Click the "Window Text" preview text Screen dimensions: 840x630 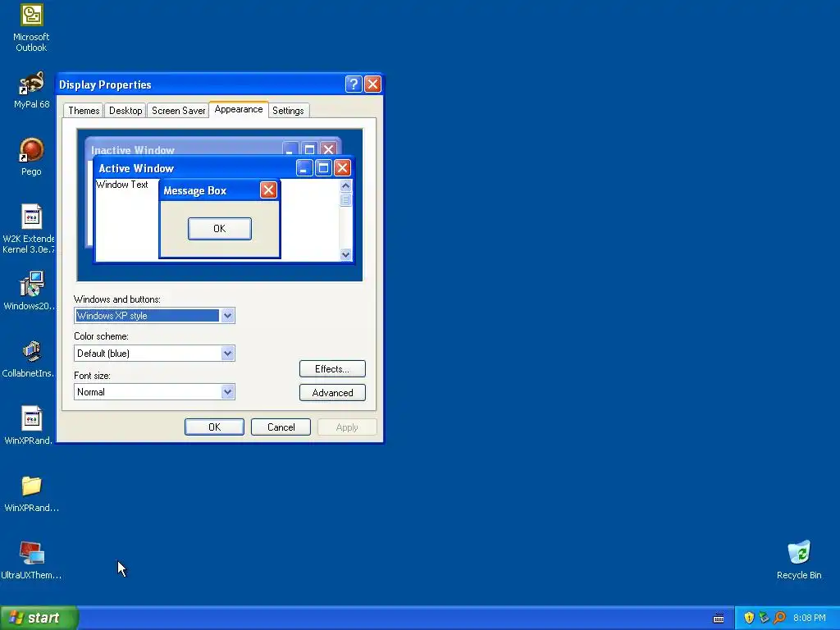122,185
